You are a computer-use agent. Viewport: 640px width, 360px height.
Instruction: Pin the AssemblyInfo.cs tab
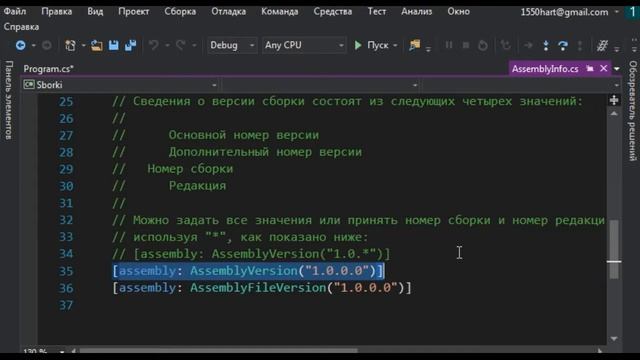[x=590, y=69]
